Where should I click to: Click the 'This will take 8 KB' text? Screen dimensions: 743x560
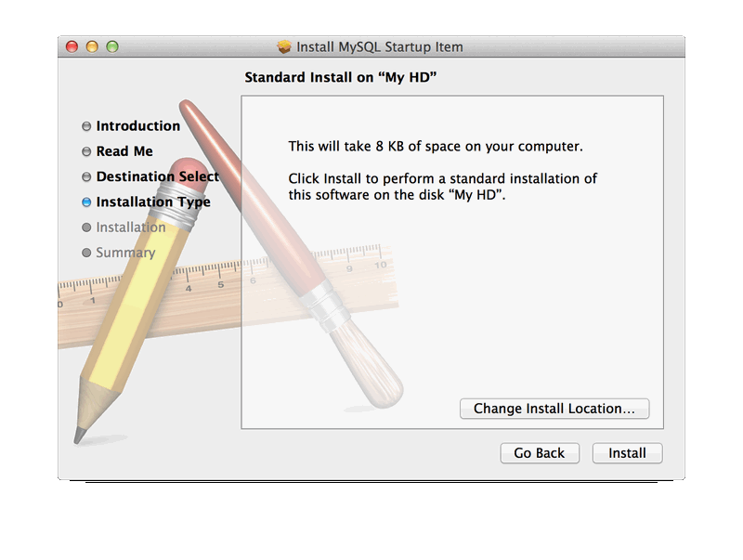click(x=436, y=147)
